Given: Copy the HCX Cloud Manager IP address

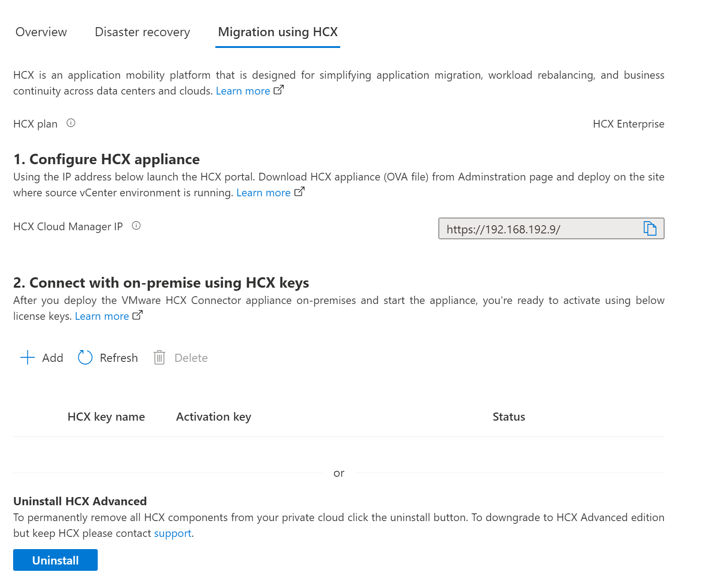Looking at the screenshot, I should [x=650, y=228].
